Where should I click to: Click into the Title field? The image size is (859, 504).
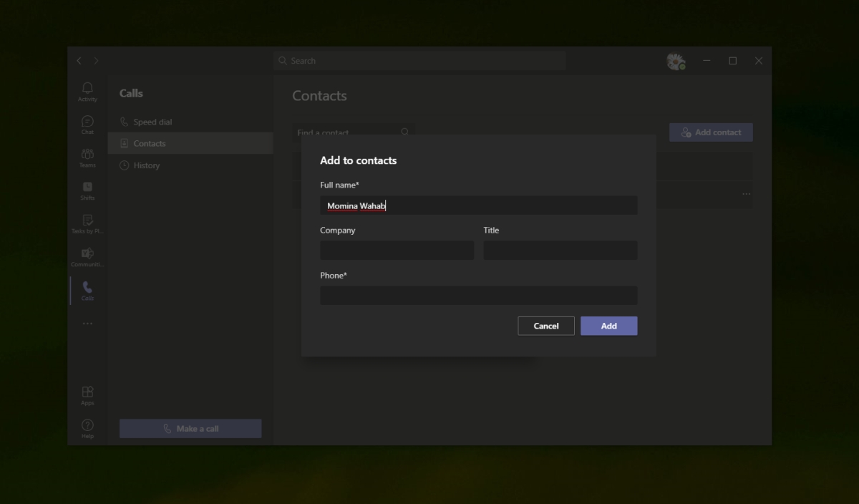[x=560, y=251]
